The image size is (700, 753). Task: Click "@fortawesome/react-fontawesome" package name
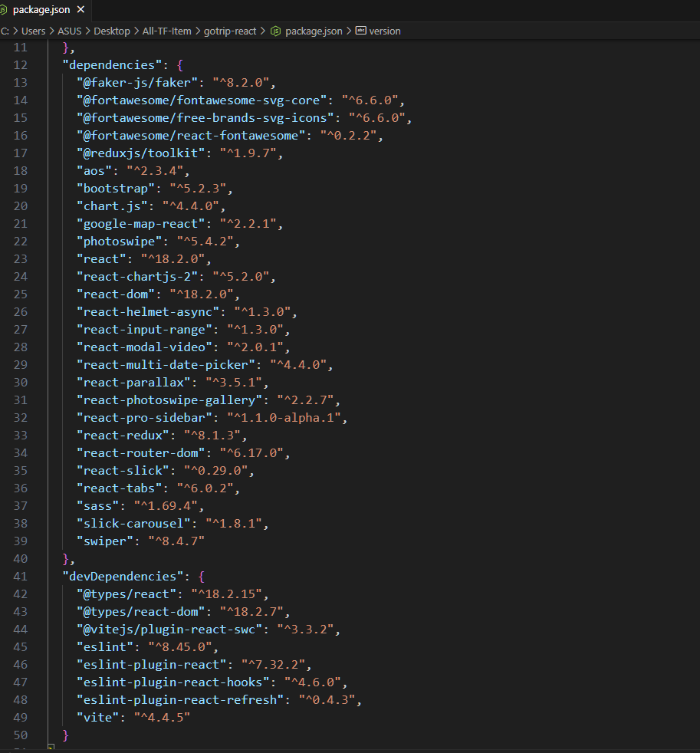[x=191, y=136]
